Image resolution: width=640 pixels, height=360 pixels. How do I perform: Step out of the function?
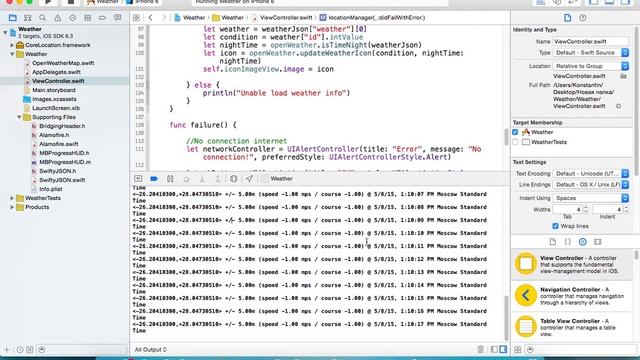[x=218, y=178]
